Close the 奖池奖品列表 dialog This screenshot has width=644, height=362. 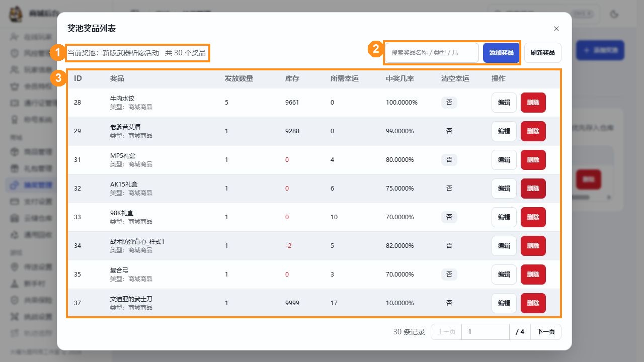(556, 29)
